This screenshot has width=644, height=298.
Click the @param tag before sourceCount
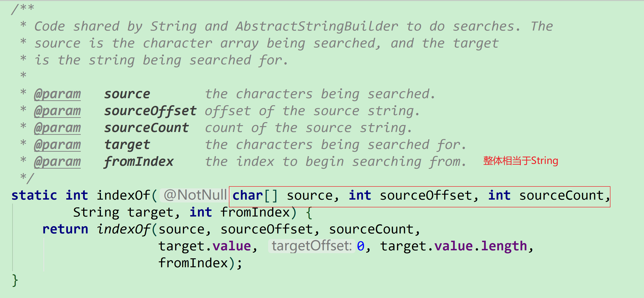pos(57,128)
